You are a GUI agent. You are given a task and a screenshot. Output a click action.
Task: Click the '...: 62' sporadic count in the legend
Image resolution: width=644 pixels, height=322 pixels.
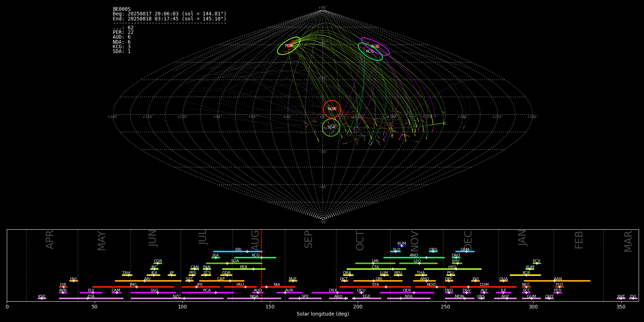click(123, 28)
